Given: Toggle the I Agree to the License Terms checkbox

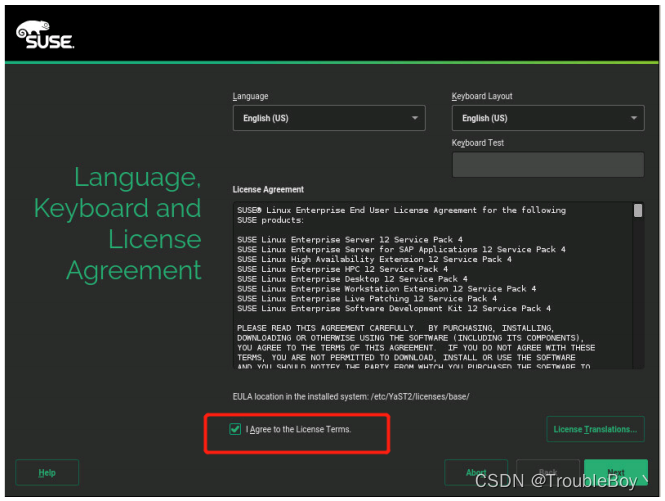Looking at the screenshot, I should point(235,429).
